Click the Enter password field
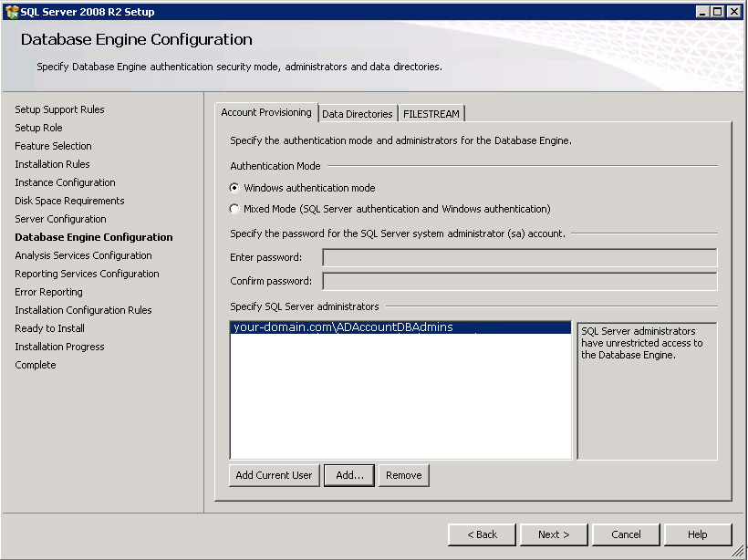 point(520,257)
